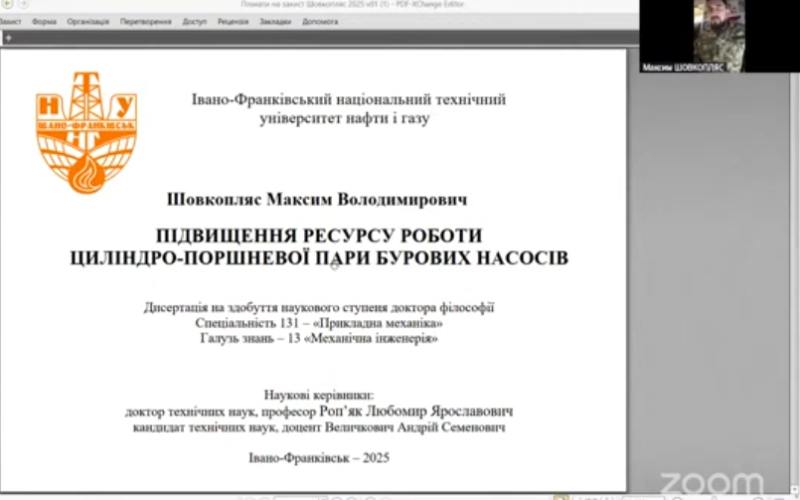The height and width of the screenshot is (500, 800).
Task: Click the author name Шовкопляс Максим Володимирович
Action: point(317,199)
